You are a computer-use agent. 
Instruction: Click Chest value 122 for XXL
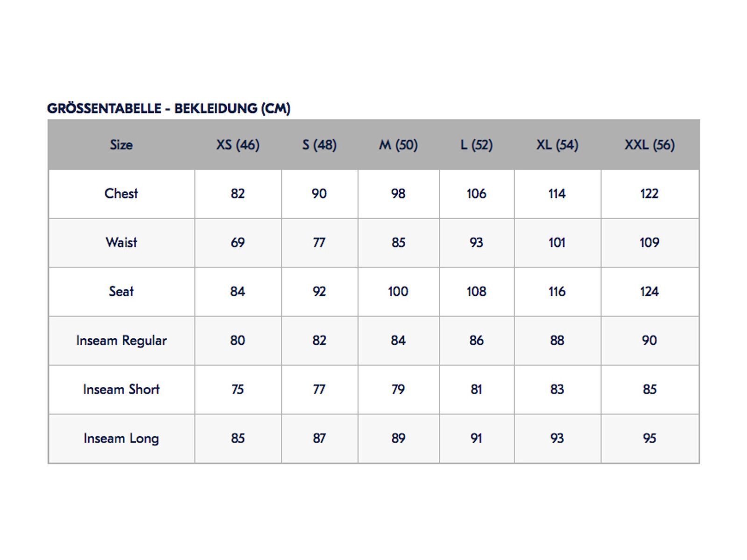point(649,194)
